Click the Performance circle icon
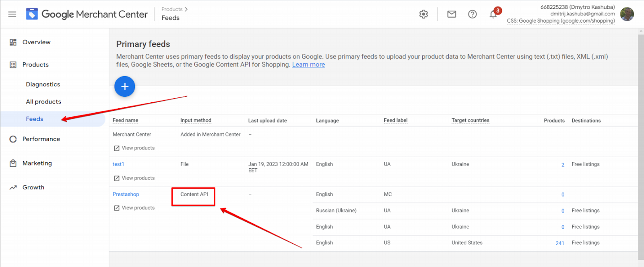The width and height of the screenshot is (644, 267). (13, 139)
